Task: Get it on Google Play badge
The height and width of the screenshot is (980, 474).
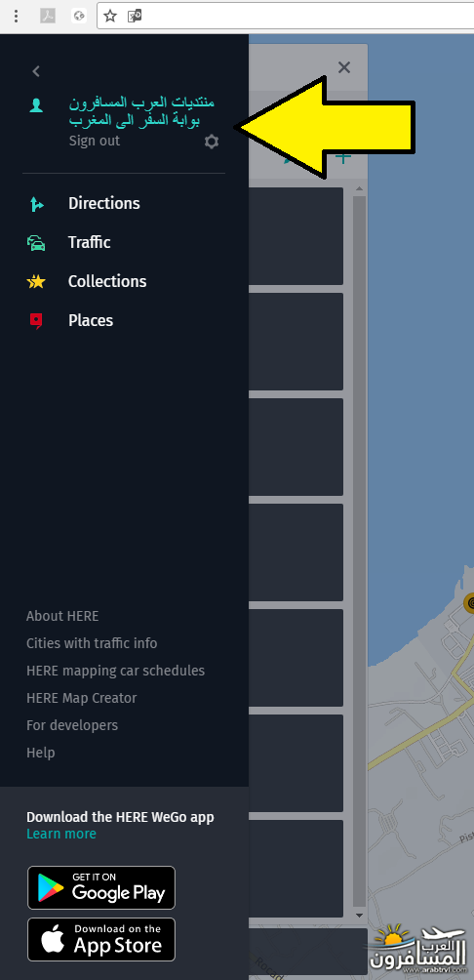Action: [x=101, y=887]
